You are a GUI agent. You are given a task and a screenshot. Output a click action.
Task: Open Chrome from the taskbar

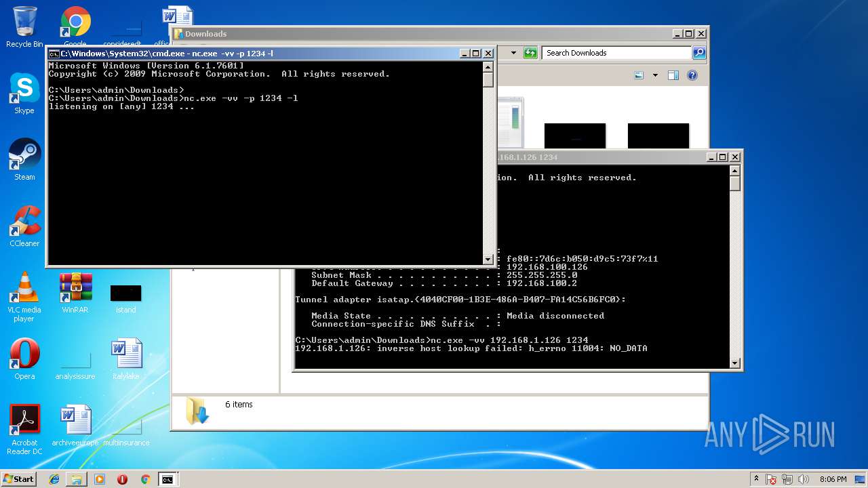point(145,479)
